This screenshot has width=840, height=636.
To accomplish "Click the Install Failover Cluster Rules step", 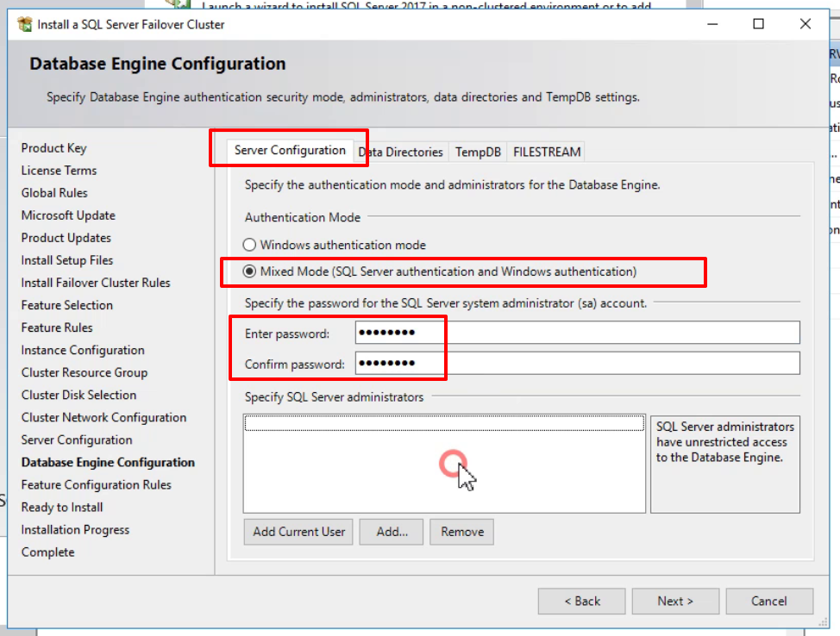I will pyautogui.click(x=96, y=283).
